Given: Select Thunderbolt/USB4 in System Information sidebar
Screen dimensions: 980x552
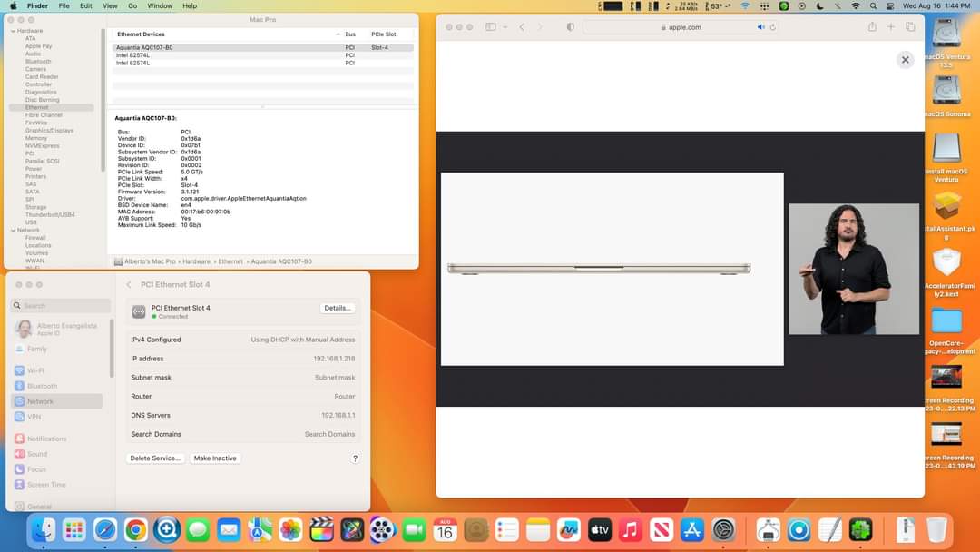Looking at the screenshot, I should pyautogui.click(x=50, y=214).
